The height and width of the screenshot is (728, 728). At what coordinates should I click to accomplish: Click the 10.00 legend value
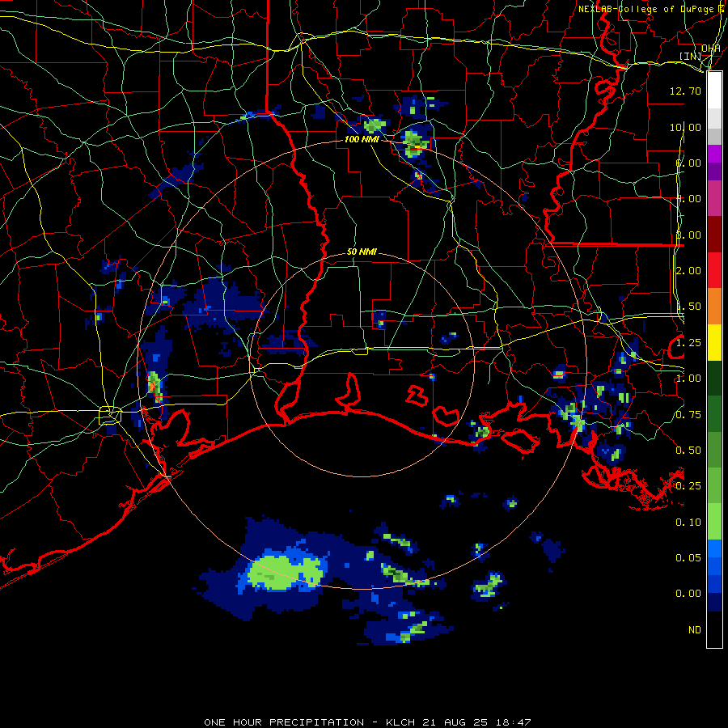click(685, 127)
